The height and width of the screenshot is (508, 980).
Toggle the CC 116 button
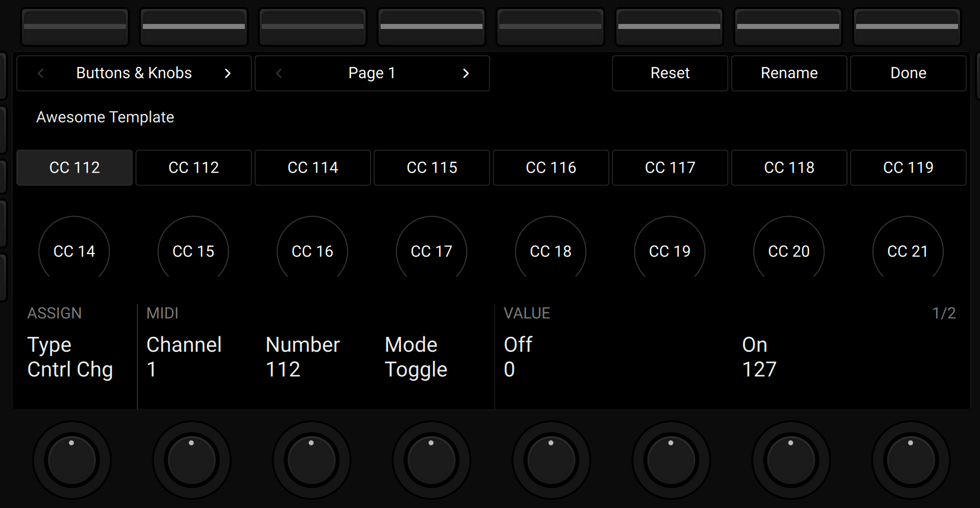coord(551,168)
